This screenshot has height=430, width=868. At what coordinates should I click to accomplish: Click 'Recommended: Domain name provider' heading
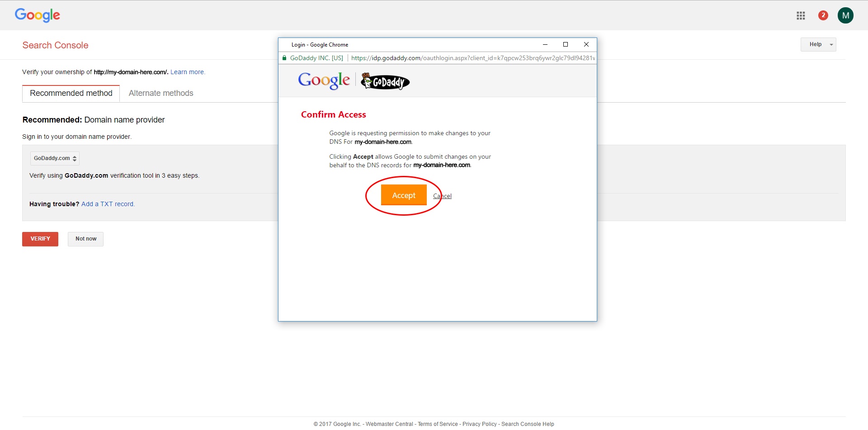94,120
